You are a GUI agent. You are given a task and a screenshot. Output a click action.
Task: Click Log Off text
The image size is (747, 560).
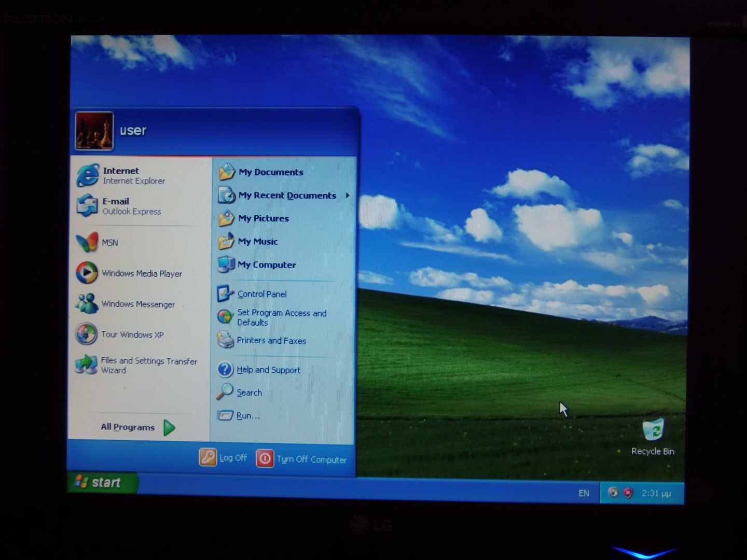point(233,458)
